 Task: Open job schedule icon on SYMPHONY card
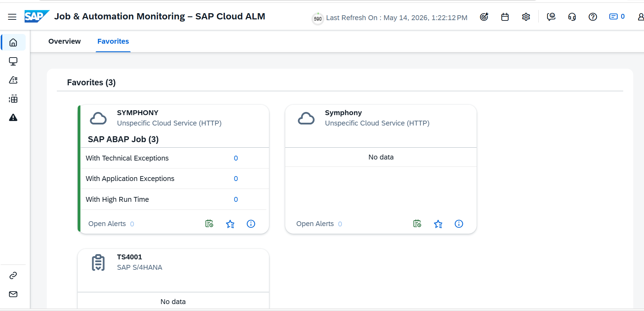click(x=209, y=224)
